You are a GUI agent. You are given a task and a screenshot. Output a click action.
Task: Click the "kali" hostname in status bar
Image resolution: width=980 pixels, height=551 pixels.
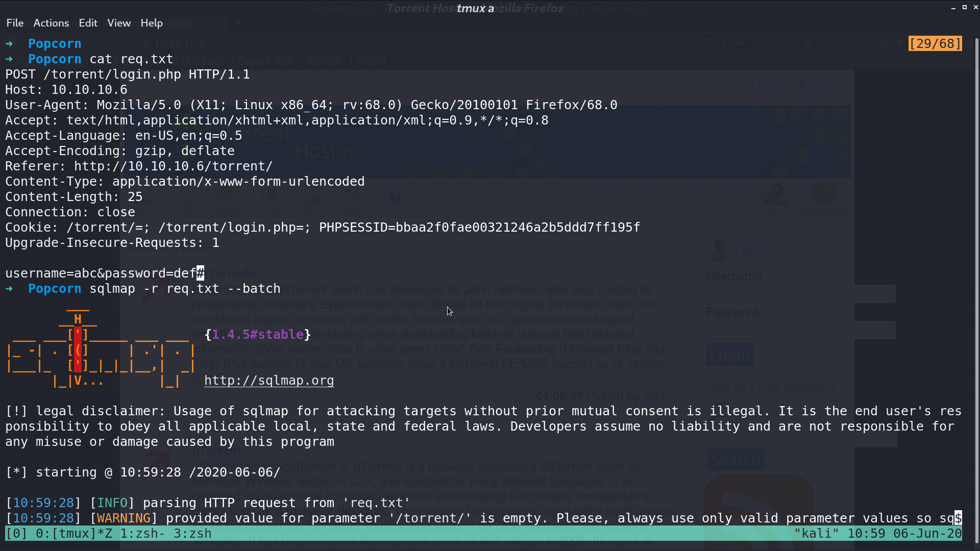817,534
